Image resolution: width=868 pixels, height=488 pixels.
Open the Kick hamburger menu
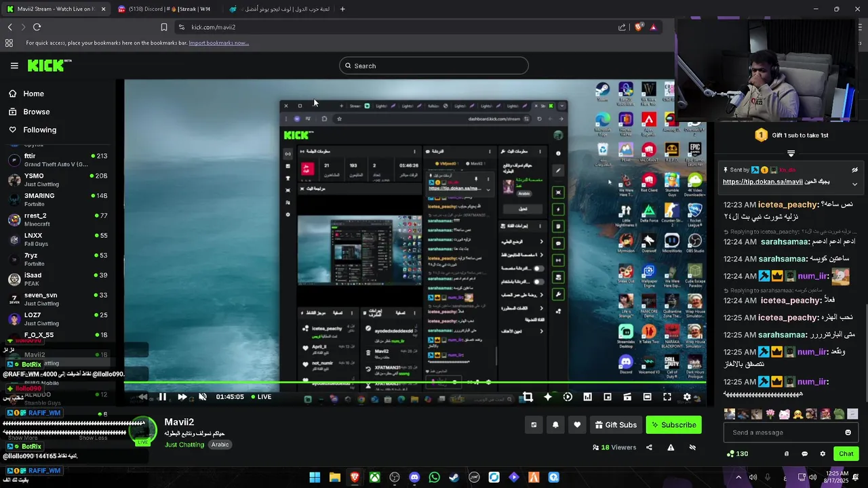pyautogui.click(x=14, y=66)
